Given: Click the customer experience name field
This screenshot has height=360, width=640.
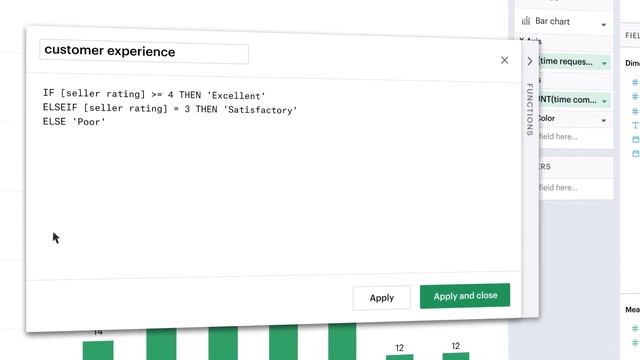Looking at the screenshot, I should point(144,52).
